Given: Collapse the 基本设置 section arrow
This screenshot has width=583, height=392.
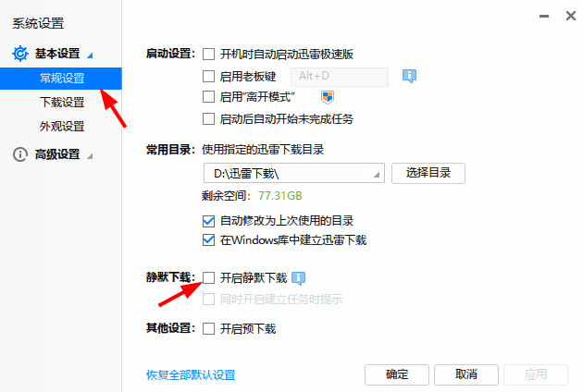Looking at the screenshot, I should point(90,55).
